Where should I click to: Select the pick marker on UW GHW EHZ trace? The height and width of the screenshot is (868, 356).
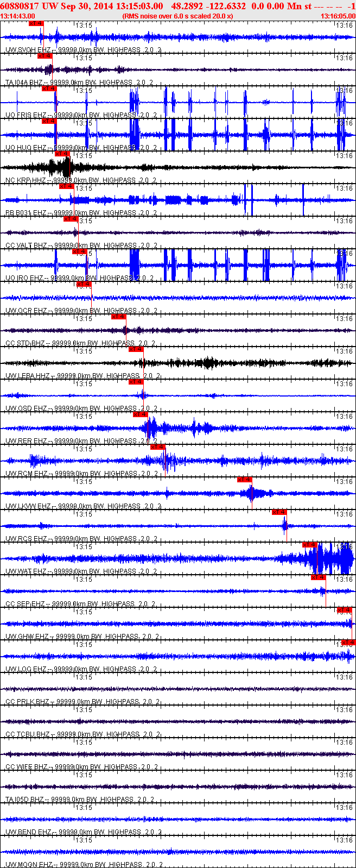click(x=344, y=610)
